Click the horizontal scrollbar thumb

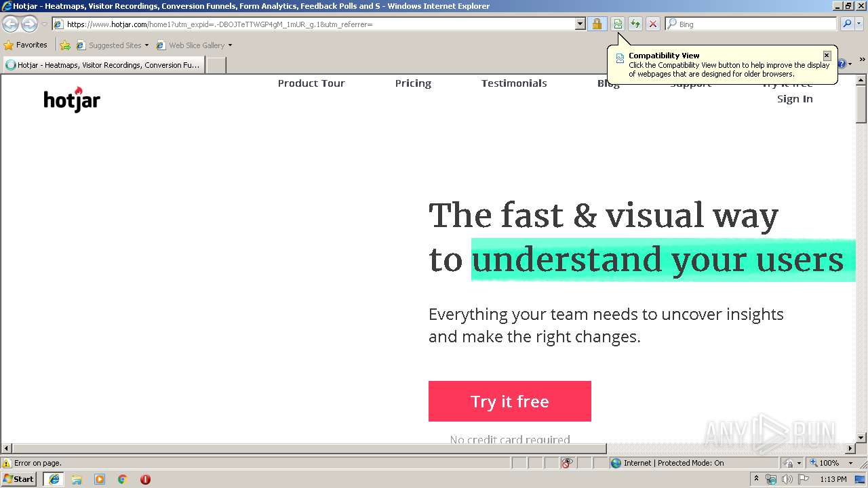[309, 449]
